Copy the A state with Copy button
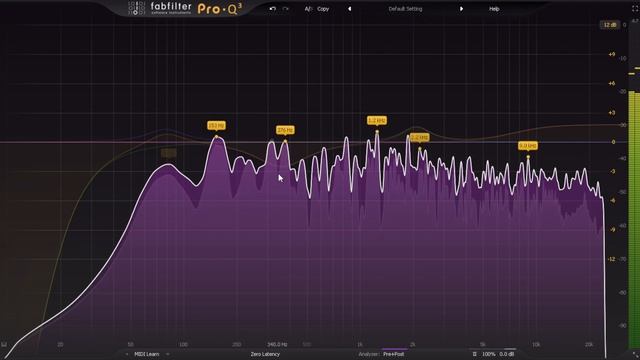 (323, 9)
